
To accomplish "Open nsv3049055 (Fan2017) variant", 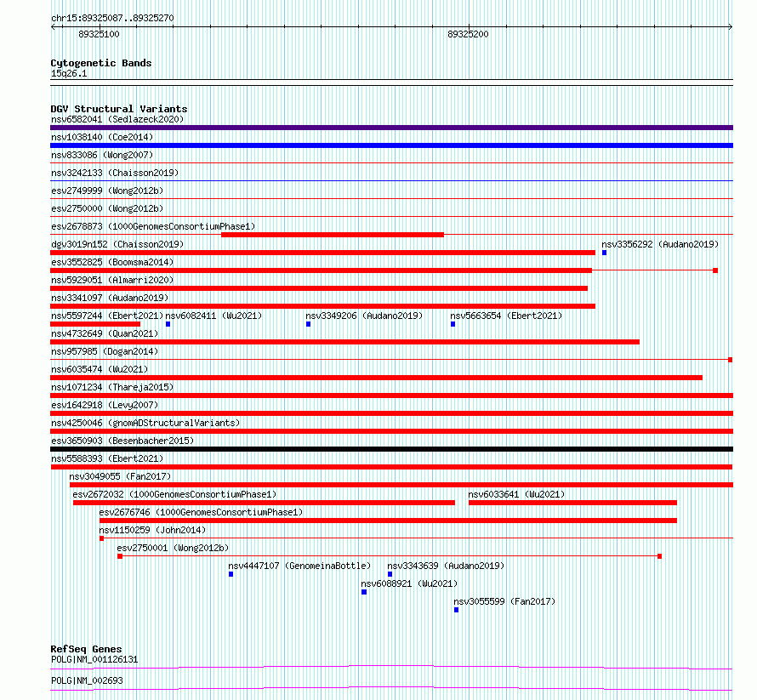I will tap(120, 476).
